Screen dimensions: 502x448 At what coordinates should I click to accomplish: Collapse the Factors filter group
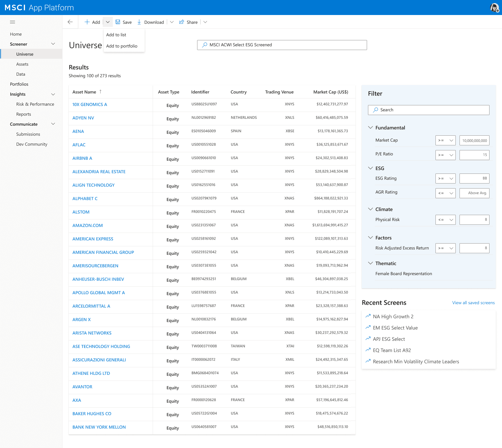pos(370,238)
